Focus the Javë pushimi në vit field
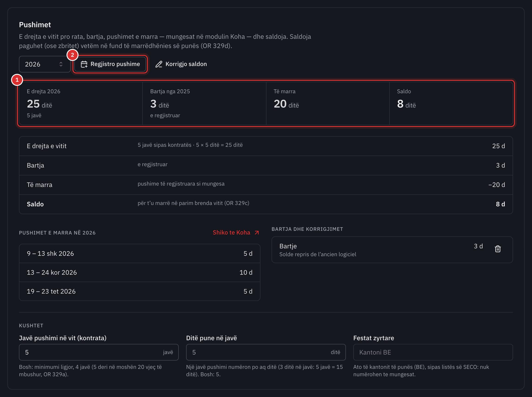532x397 pixels. click(99, 352)
